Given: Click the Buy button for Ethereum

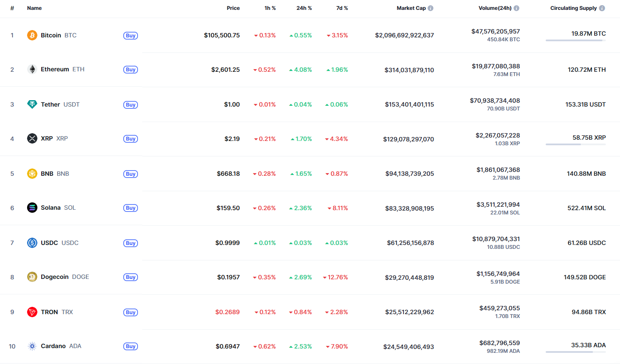Looking at the screenshot, I should pyautogui.click(x=131, y=70).
